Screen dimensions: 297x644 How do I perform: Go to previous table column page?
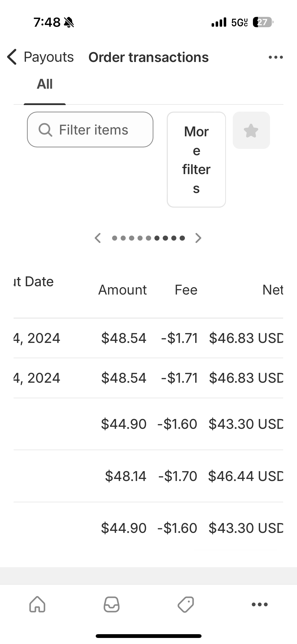pyautogui.click(x=98, y=238)
